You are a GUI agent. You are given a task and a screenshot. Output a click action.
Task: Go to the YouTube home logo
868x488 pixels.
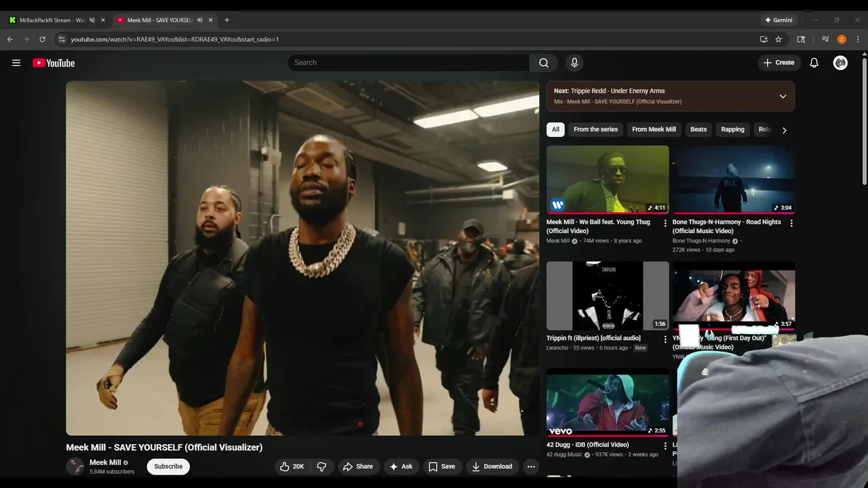(54, 63)
